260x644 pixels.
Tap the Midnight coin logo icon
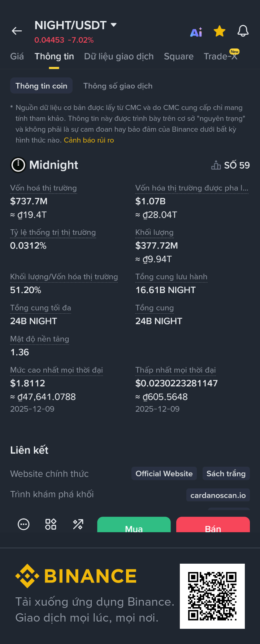18,165
